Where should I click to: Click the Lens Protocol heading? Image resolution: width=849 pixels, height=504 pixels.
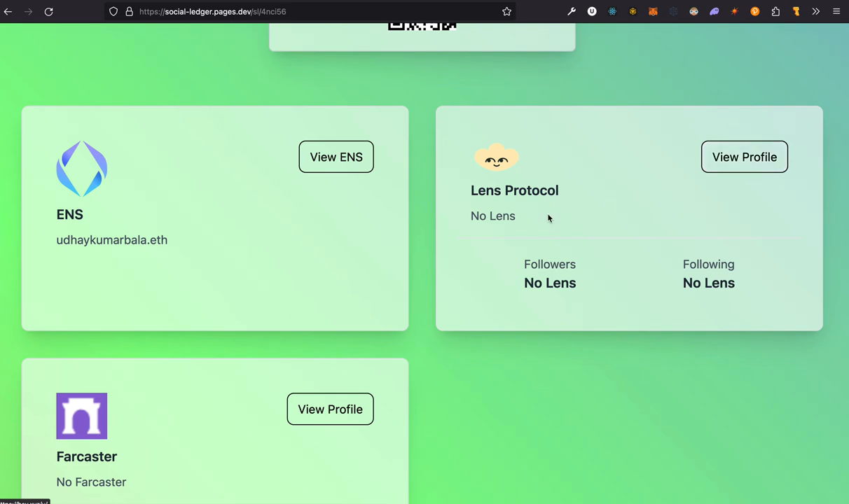(515, 190)
